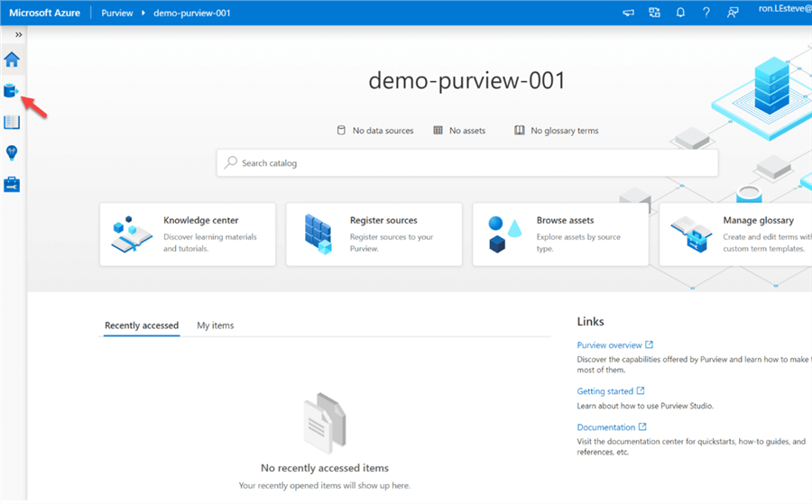812x504 pixels.
Task: Open the Browse assets card
Action: pyautogui.click(x=560, y=234)
